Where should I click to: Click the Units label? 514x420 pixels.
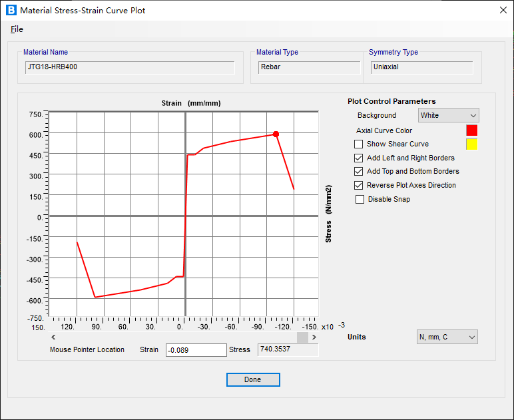(x=357, y=337)
